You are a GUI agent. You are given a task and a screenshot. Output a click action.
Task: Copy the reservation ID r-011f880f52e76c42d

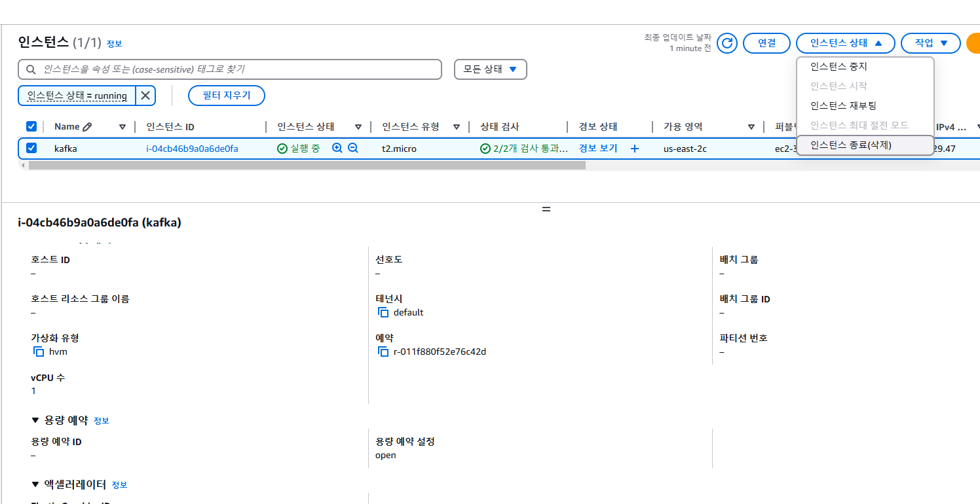click(x=383, y=352)
